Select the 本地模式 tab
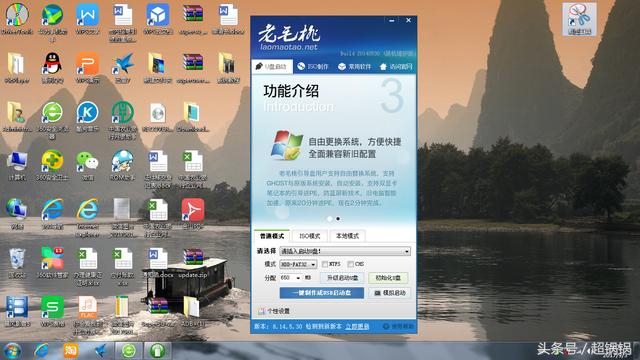Viewport: 640px width, 360px height. click(x=347, y=236)
